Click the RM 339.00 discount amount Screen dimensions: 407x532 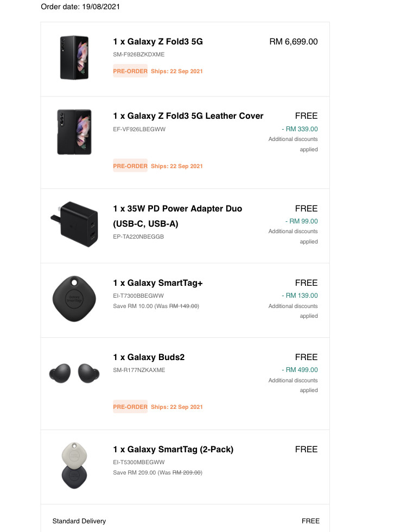click(x=300, y=129)
